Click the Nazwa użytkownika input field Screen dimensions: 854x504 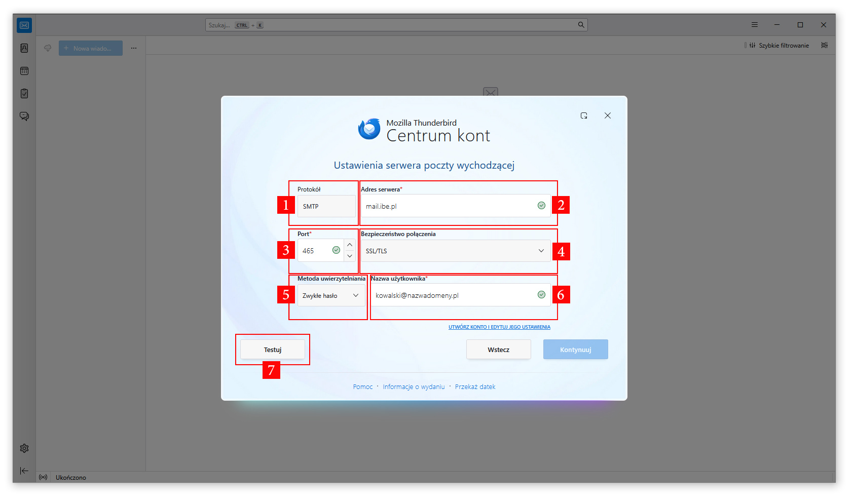454,295
